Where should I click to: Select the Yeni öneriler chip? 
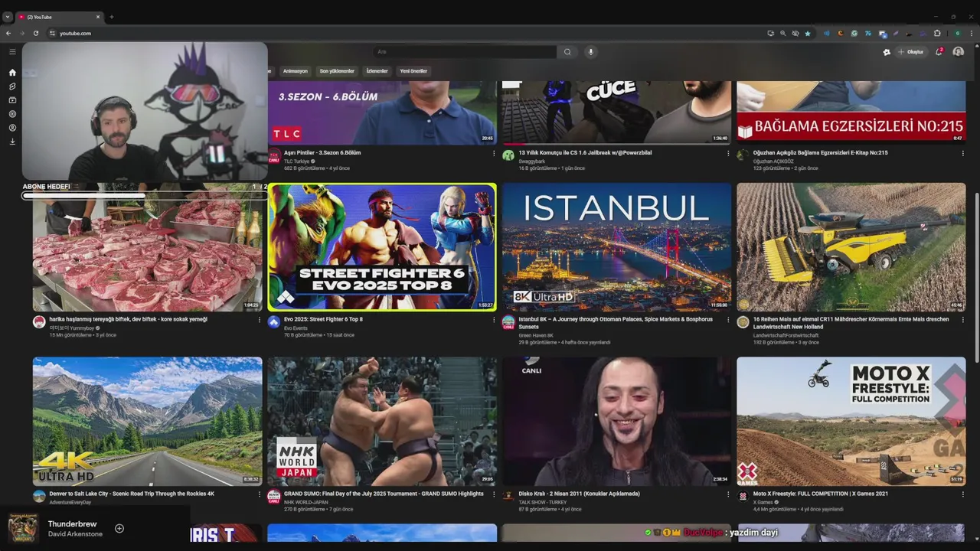click(x=413, y=71)
